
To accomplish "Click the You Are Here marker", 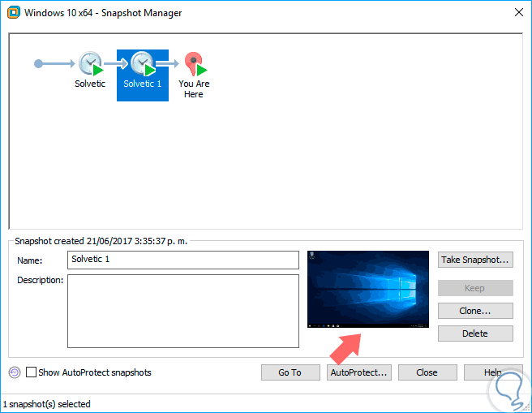I will pos(195,64).
